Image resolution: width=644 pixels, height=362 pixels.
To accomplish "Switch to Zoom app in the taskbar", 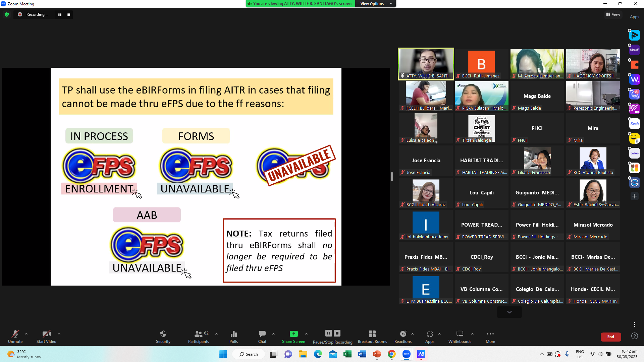I will tap(407, 354).
